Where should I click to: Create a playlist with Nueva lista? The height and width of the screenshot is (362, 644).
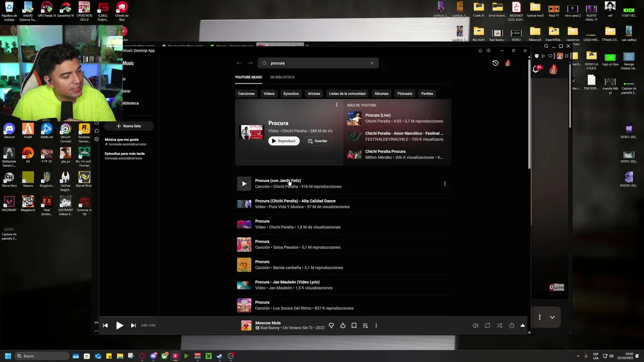tap(128, 126)
